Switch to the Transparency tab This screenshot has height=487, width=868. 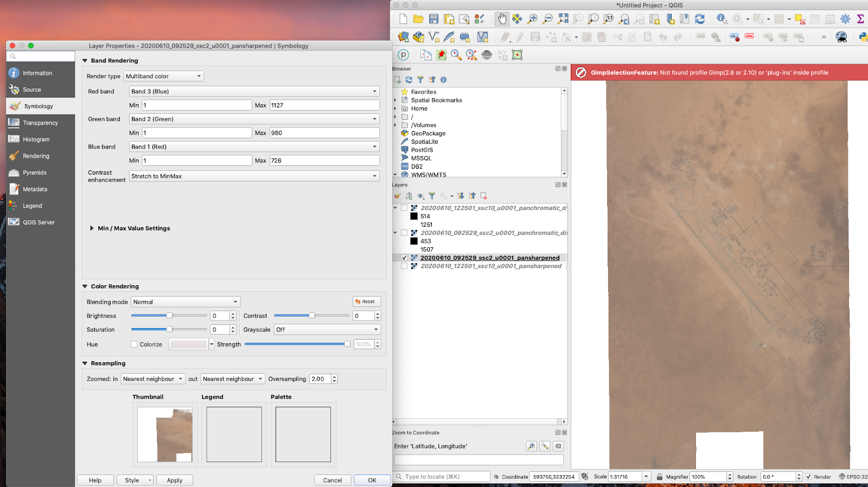(41, 123)
